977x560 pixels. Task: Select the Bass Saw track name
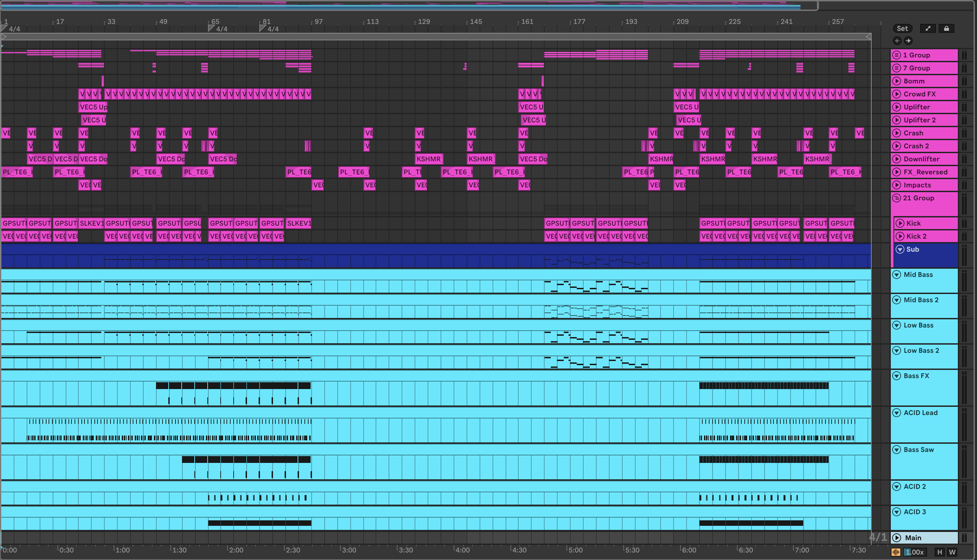click(919, 450)
